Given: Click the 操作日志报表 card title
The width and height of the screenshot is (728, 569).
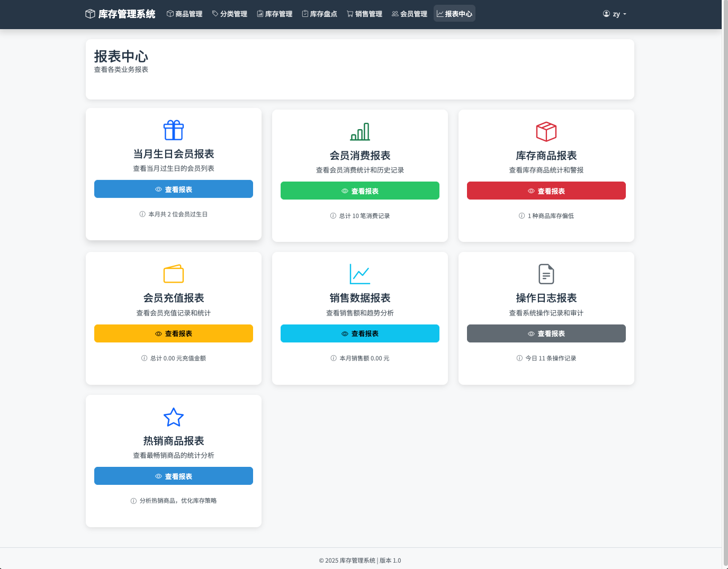Looking at the screenshot, I should (546, 298).
